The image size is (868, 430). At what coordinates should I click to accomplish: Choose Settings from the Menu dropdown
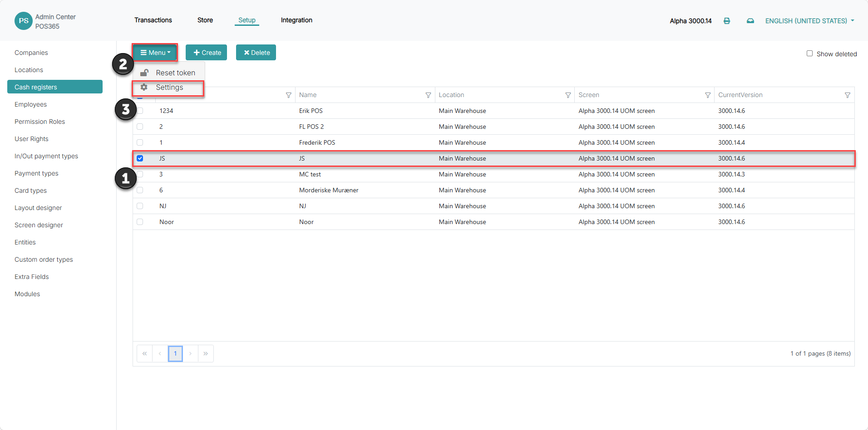tap(168, 88)
